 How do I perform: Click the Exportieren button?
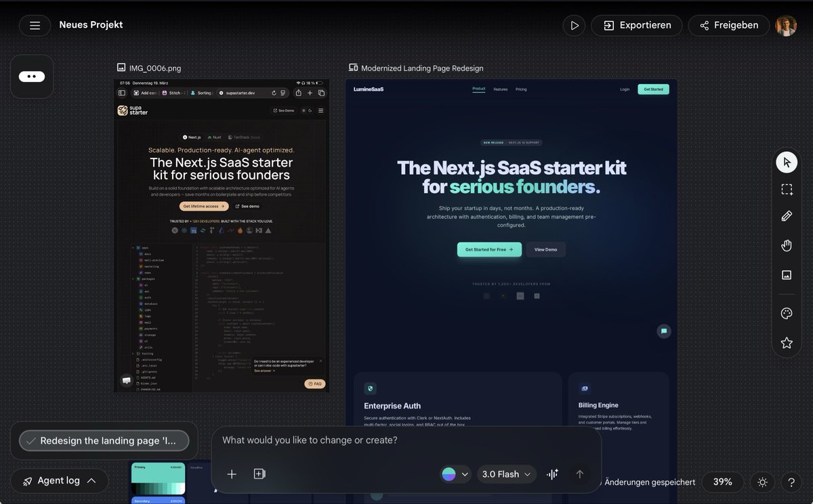[x=637, y=25]
